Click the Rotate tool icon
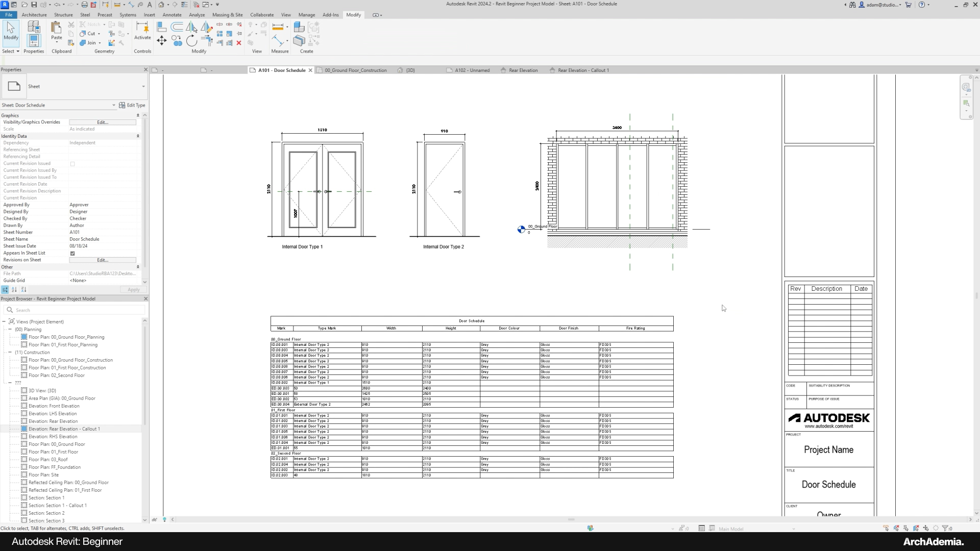Image resolution: width=980 pixels, height=551 pixels. point(191,41)
